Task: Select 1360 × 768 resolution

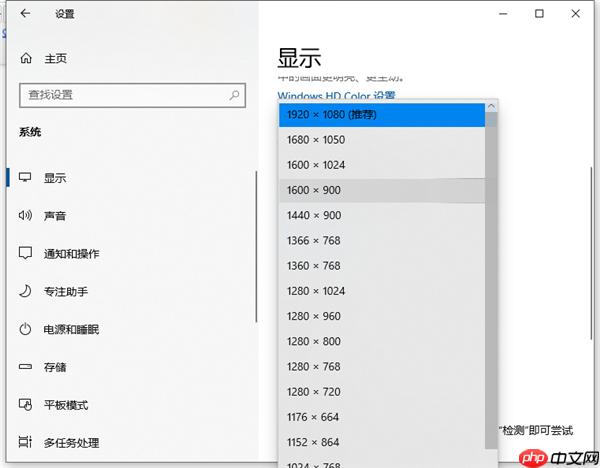Action: point(382,266)
